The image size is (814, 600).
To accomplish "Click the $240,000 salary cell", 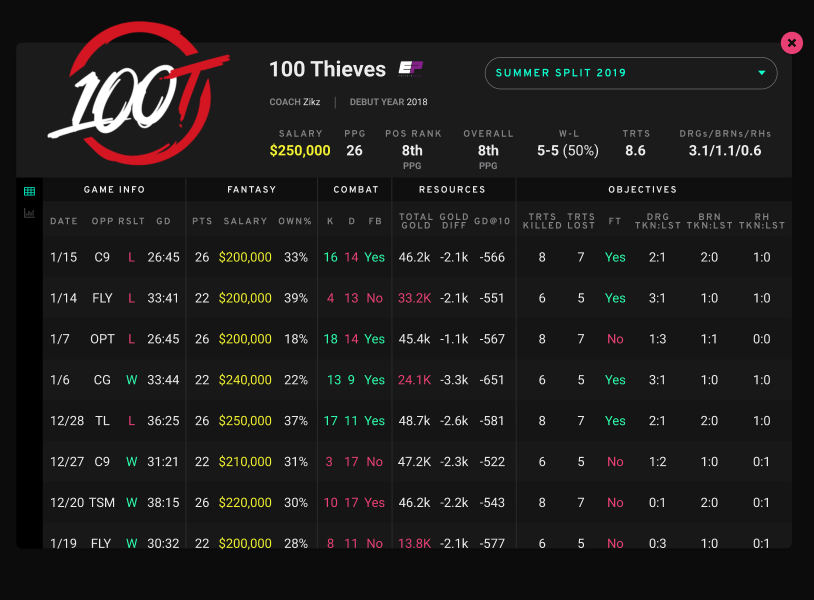I will [x=245, y=380].
